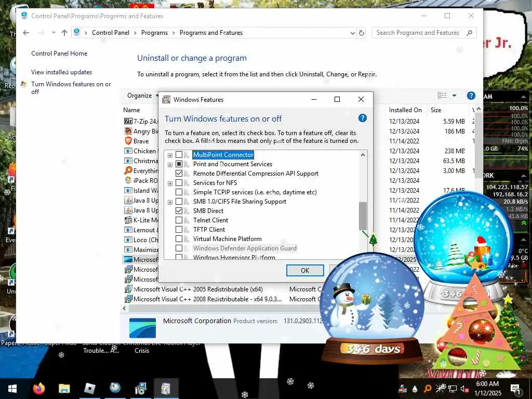Click Turn Windows features on or off

(71, 88)
